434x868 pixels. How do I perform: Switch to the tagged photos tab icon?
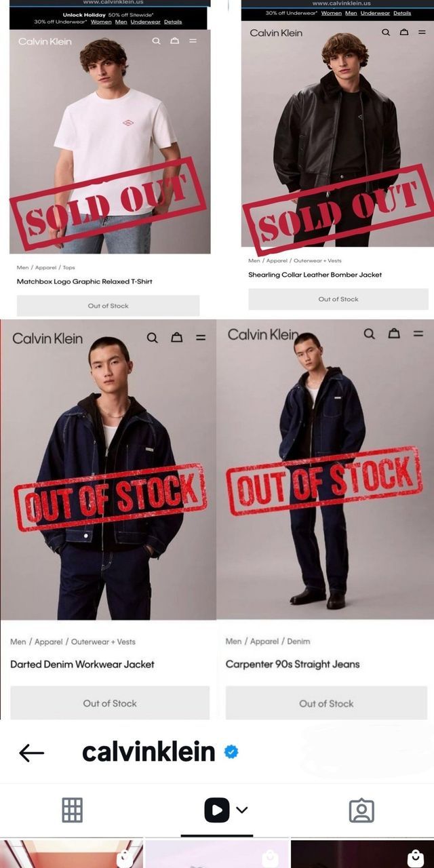pyautogui.click(x=361, y=810)
